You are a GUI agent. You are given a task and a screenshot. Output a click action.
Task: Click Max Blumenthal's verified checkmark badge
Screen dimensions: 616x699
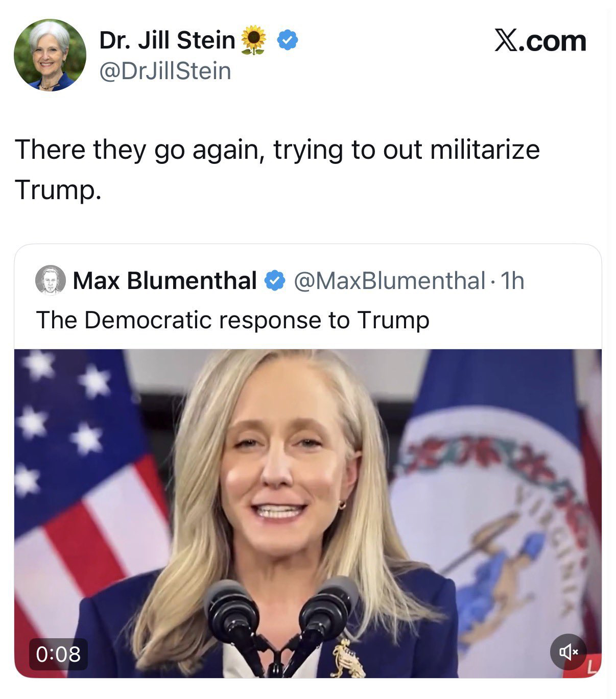[275, 280]
